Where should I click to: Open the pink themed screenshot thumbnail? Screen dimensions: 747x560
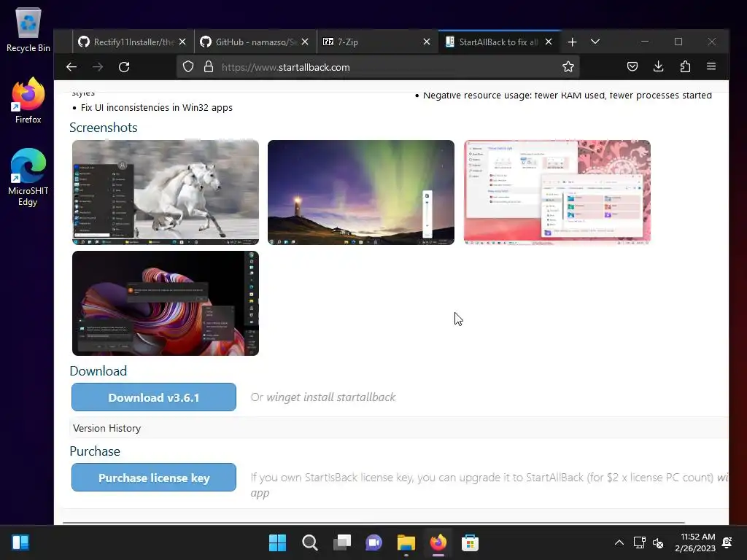pos(557,192)
